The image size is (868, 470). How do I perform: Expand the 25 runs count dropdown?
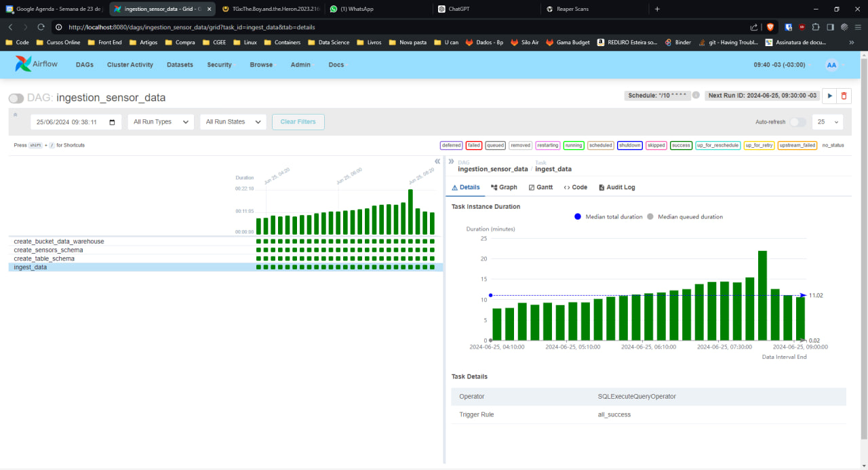point(827,122)
